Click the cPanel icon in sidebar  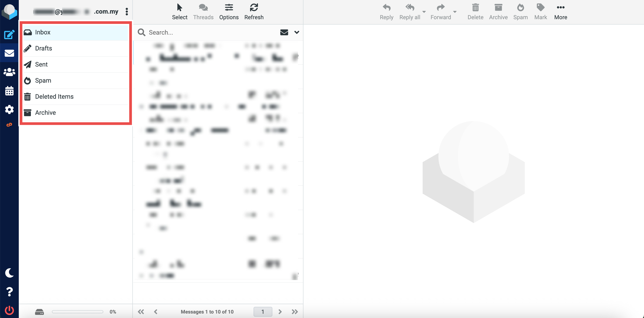[x=9, y=125]
